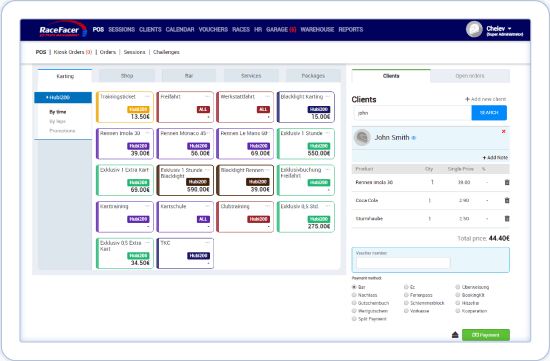Click the blue Search button
Screen dimensions: 550x361
[x=489, y=113]
